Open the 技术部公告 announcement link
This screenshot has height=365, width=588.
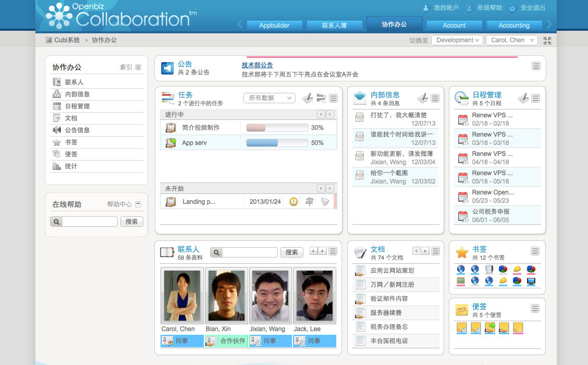click(257, 65)
